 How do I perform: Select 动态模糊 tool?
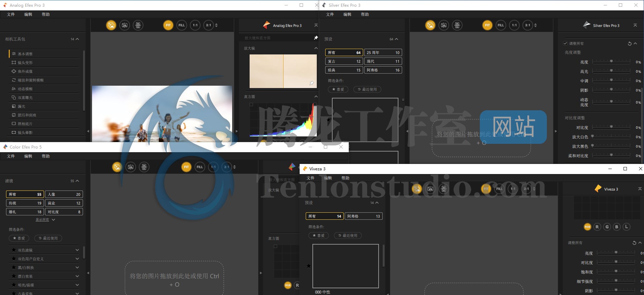click(44, 89)
